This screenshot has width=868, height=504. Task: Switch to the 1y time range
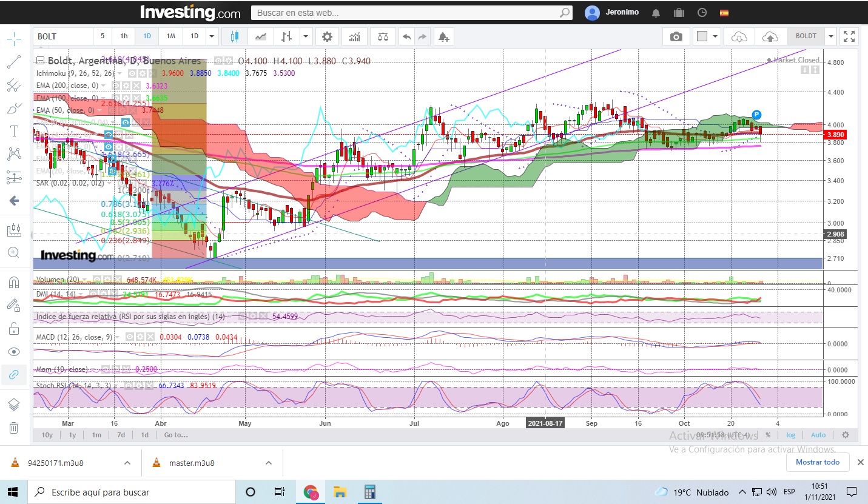(72, 435)
